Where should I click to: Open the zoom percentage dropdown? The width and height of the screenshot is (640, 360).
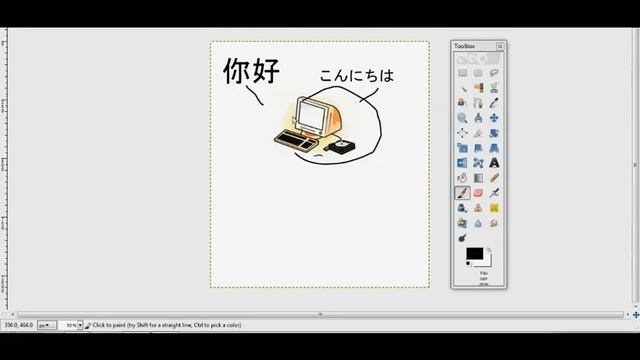[x=80, y=325]
